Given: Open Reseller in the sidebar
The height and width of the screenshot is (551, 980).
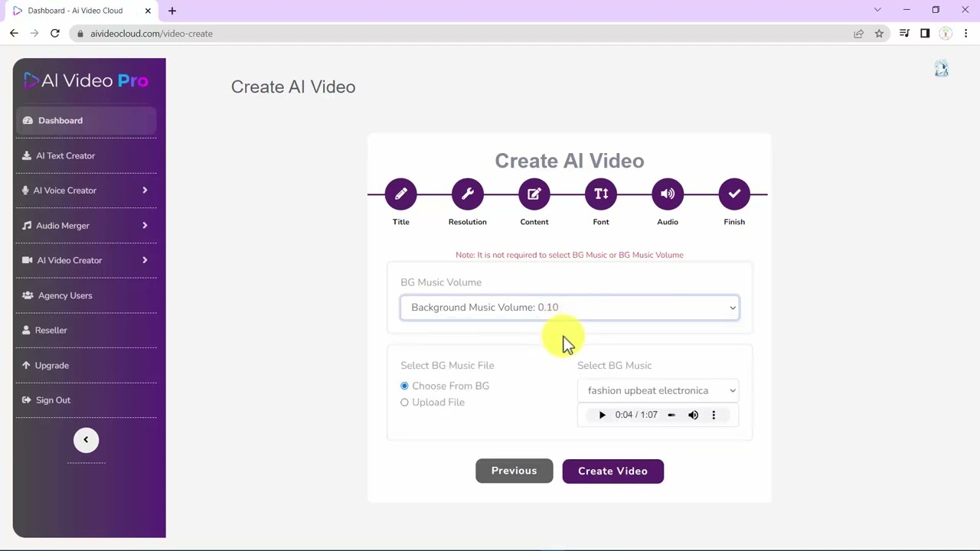Looking at the screenshot, I should tap(86, 330).
